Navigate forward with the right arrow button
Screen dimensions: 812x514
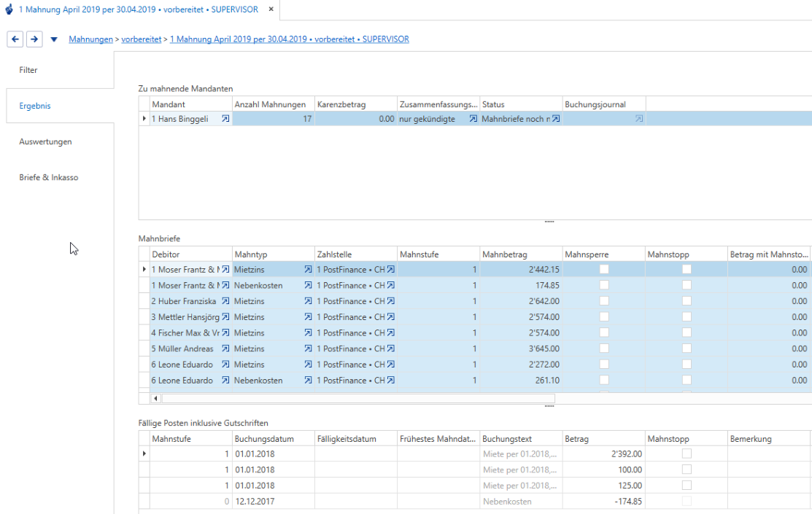34,39
